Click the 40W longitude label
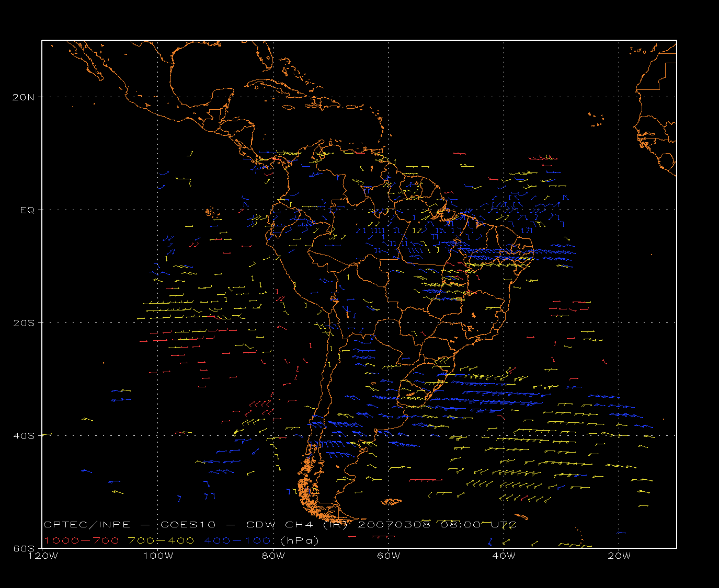The width and height of the screenshot is (719, 588). [x=504, y=556]
